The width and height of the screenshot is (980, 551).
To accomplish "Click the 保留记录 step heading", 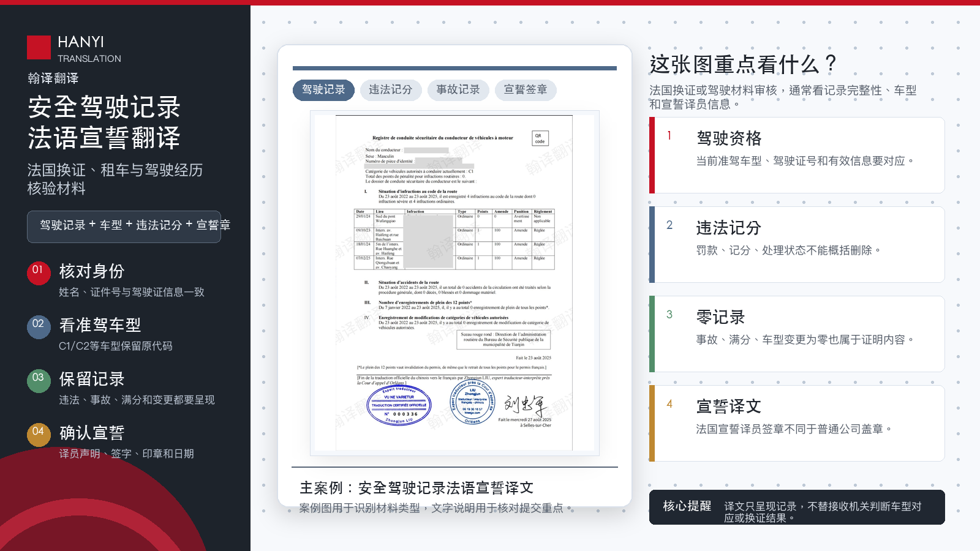I will click(92, 379).
